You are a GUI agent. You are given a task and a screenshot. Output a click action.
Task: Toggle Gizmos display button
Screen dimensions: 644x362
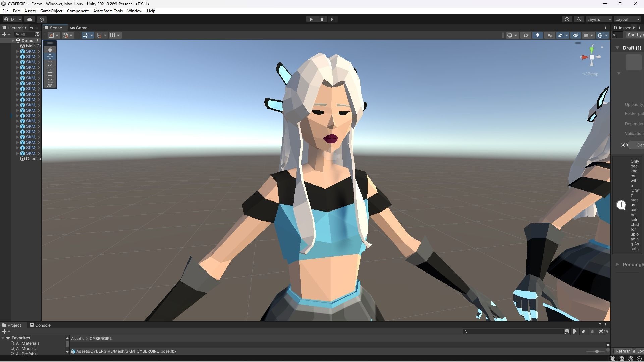tap(600, 35)
